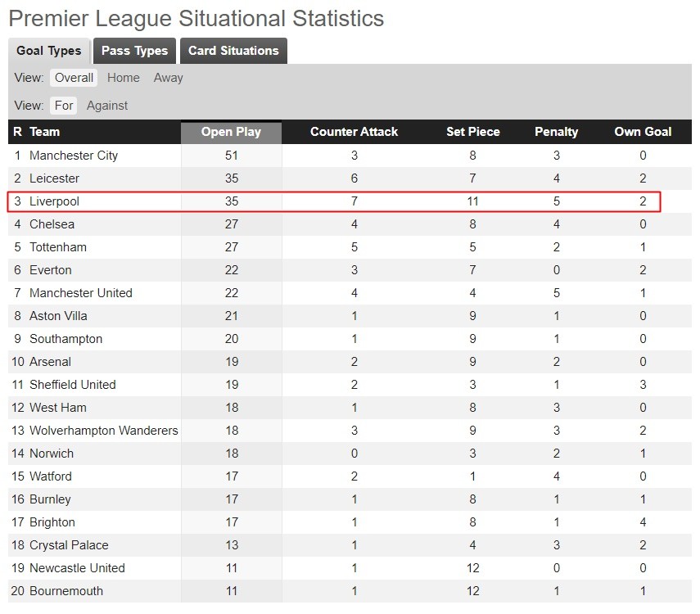700x614 pixels.
Task: Sort by Counter Attack column header
Action: coord(354,132)
